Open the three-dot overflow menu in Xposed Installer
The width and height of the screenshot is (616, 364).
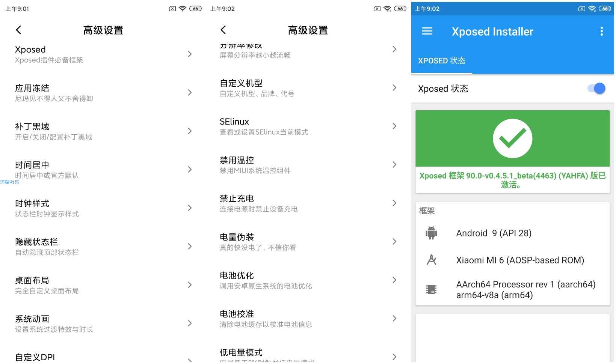[601, 31]
